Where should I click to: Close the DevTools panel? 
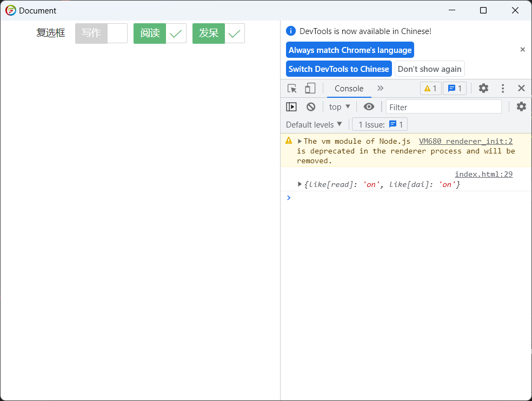tap(522, 89)
